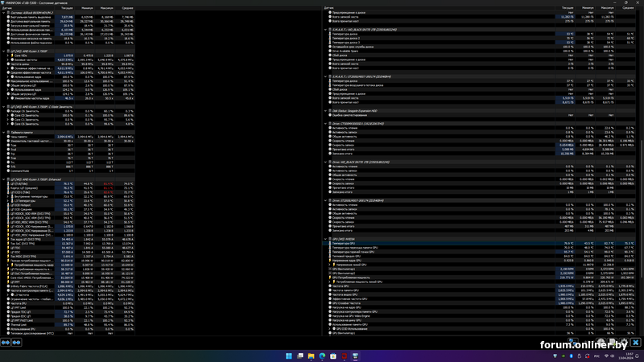Click the left pane Минимум column header
This screenshot has height=362, width=644.
(85, 8)
